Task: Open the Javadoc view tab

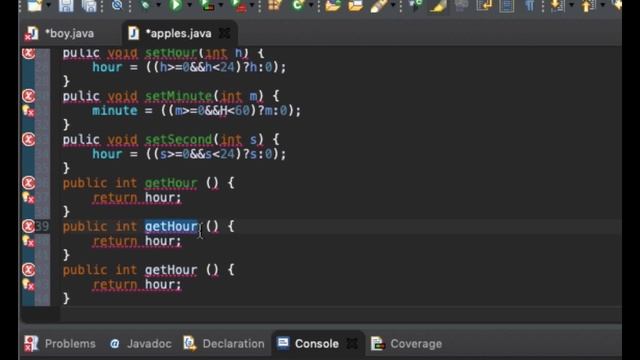Action: point(141,344)
